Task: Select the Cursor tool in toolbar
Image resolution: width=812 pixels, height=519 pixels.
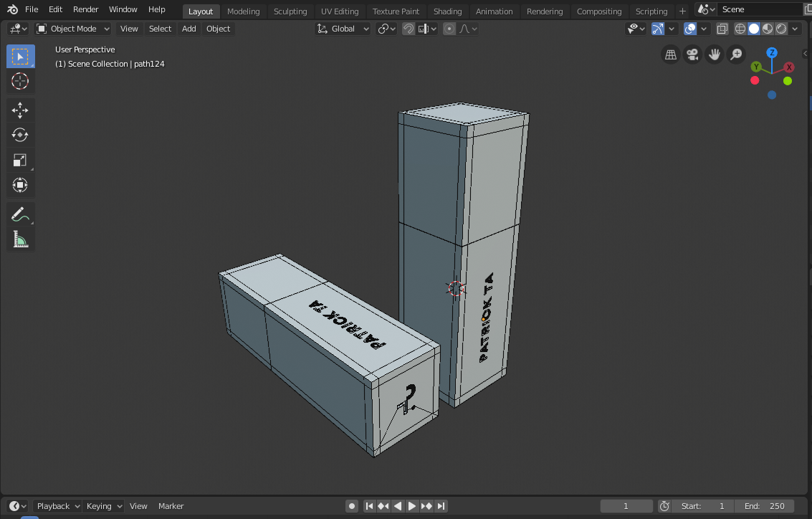Action: click(20, 81)
